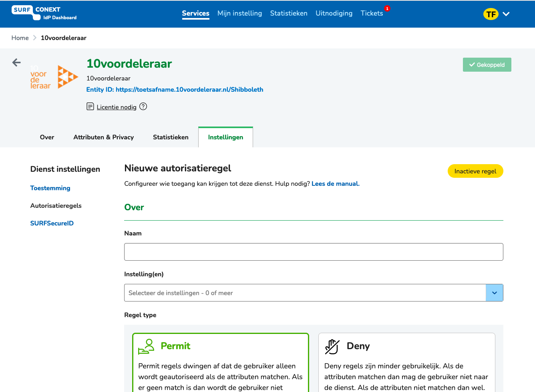Open the license help question mark icon

click(143, 107)
